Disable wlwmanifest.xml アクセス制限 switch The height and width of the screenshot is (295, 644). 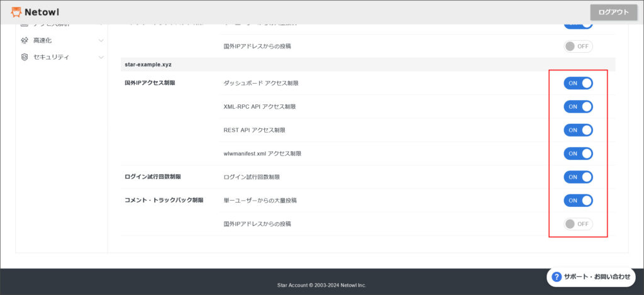click(578, 153)
